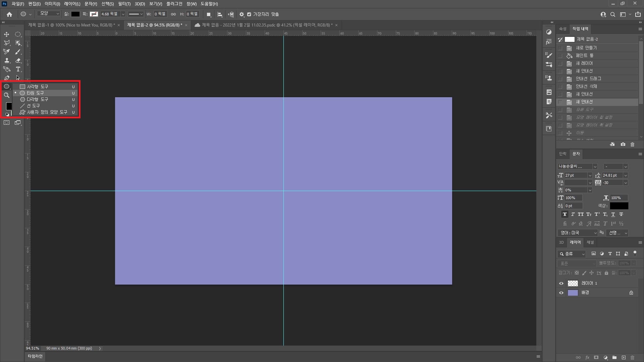This screenshot has width=644, height=362.
Task: Uncheck the 가장자리 맞춤 checkbox
Action: coord(249,14)
